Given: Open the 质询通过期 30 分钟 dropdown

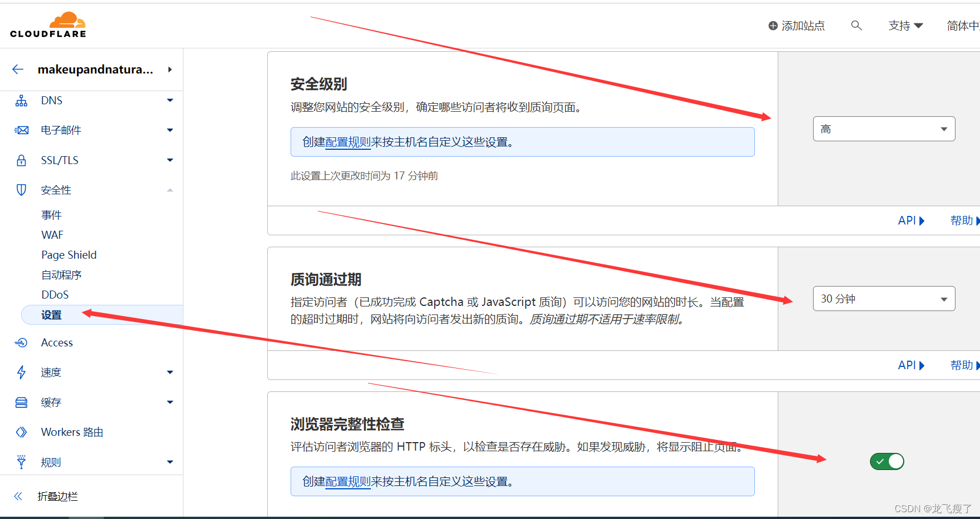Looking at the screenshot, I should pos(884,298).
